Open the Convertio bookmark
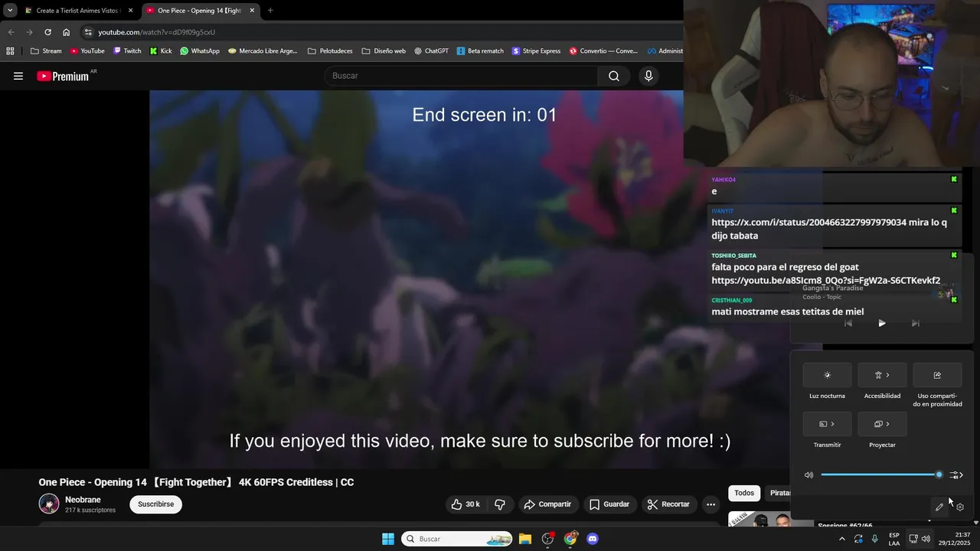 click(x=603, y=51)
